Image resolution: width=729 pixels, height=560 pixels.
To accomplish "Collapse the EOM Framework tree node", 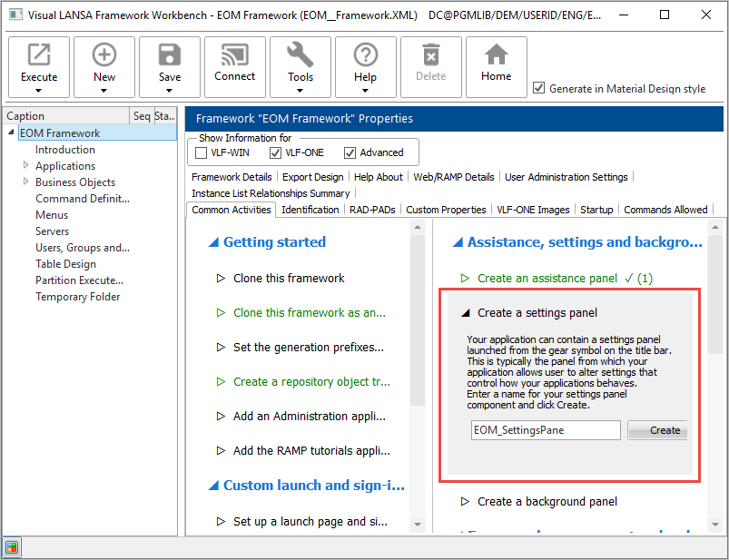I will coord(11,133).
